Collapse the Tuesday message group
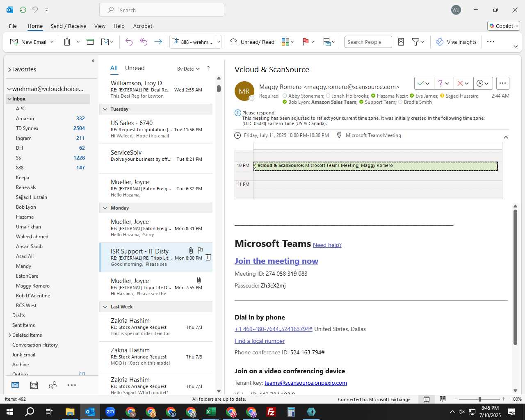525x420 pixels. (105, 109)
